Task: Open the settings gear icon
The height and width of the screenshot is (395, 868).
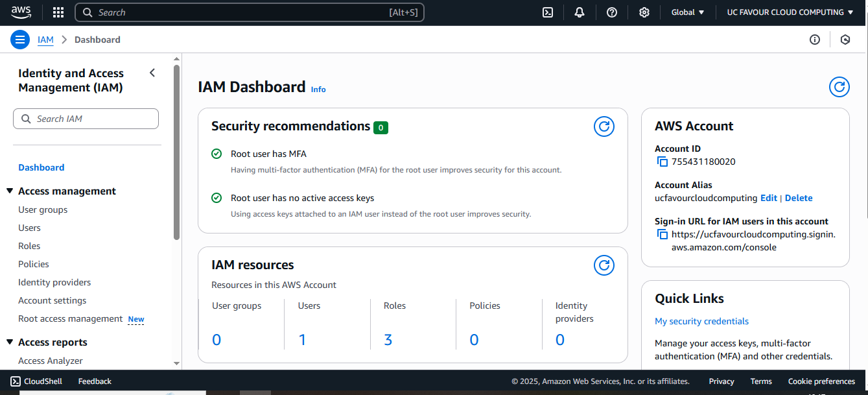Action: [x=644, y=12]
